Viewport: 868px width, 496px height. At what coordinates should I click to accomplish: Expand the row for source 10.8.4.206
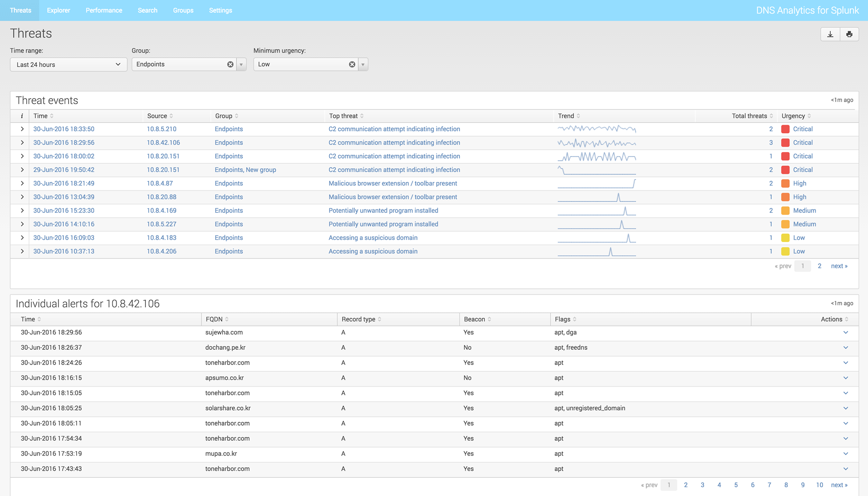point(22,251)
